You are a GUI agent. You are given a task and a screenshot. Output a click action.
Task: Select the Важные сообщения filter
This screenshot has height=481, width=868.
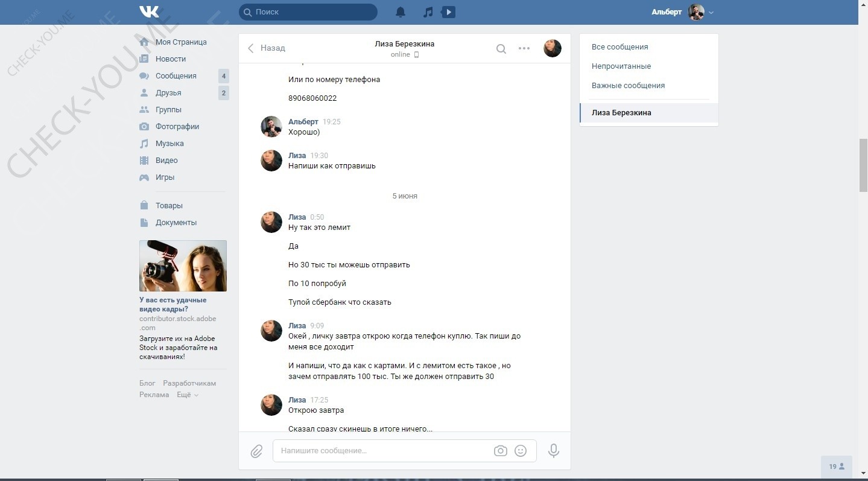pyautogui.click(x=628, y=86)
